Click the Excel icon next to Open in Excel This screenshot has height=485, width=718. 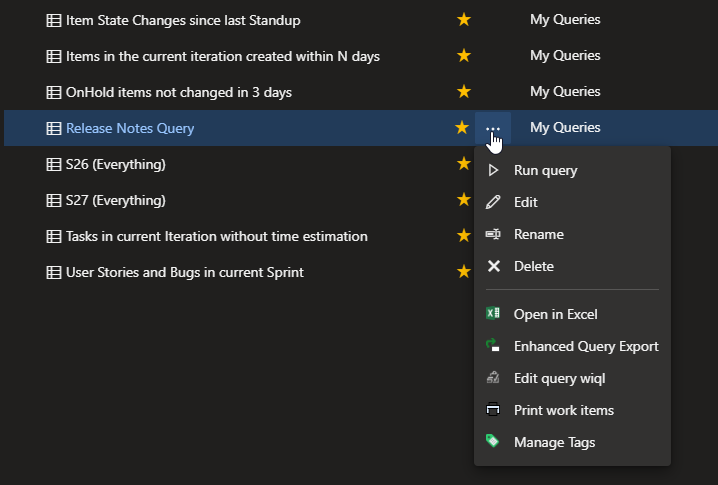coord(493,314)
